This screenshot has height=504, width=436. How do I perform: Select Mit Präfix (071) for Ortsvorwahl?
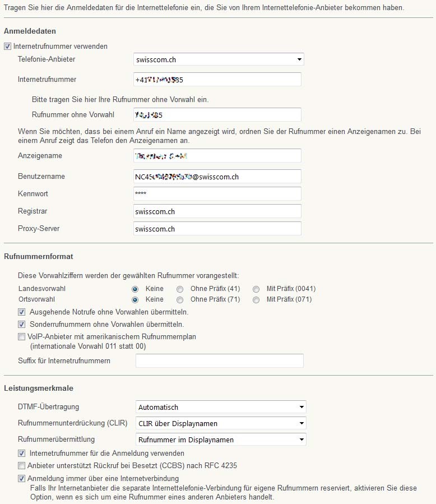256,299
